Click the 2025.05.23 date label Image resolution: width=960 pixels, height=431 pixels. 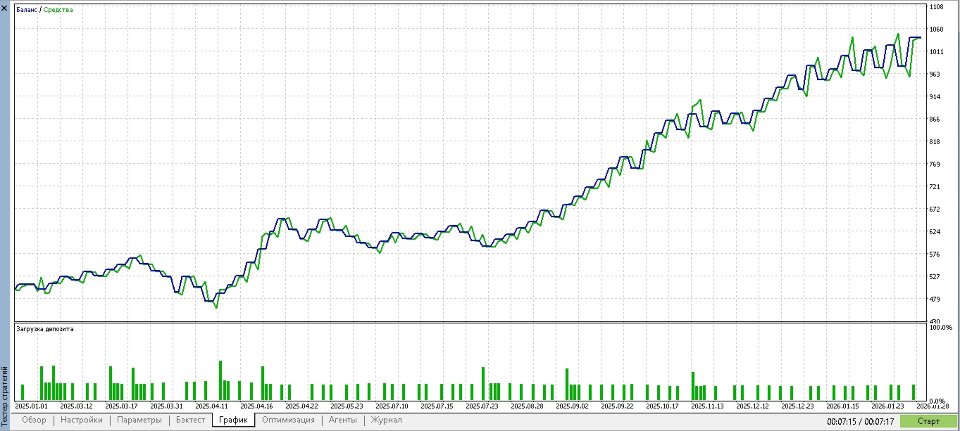(x=347, y=406)
